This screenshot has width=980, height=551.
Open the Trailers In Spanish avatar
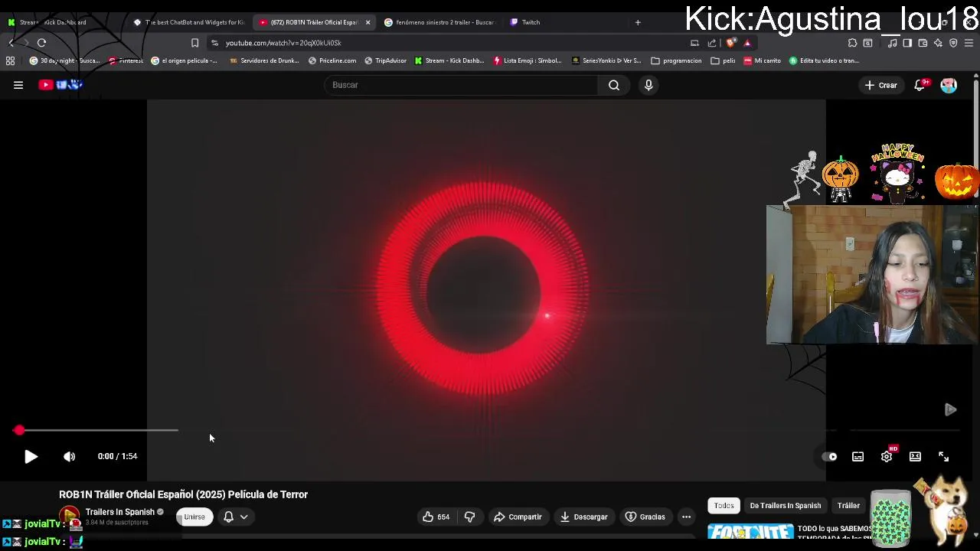pos(70,517)
